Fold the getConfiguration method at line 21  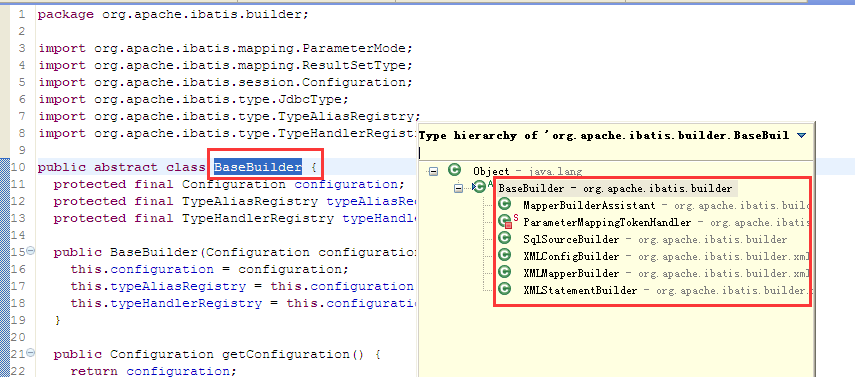point(31,353)
